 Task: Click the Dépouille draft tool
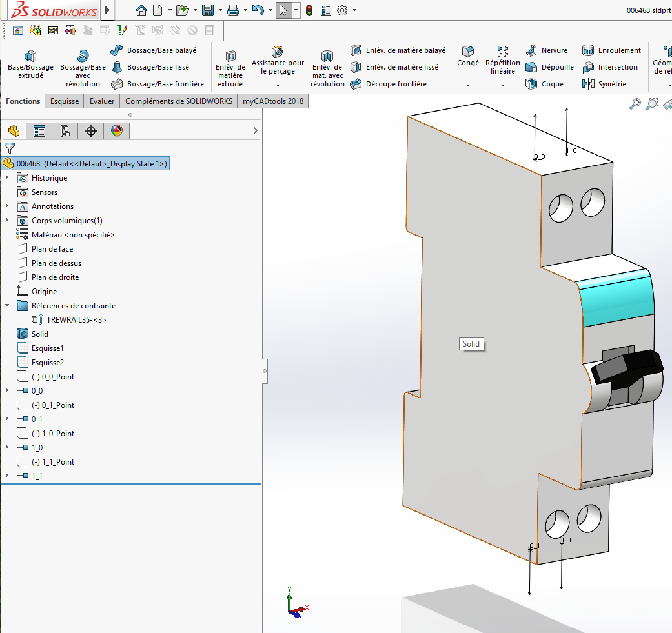[x=549, y=67]
